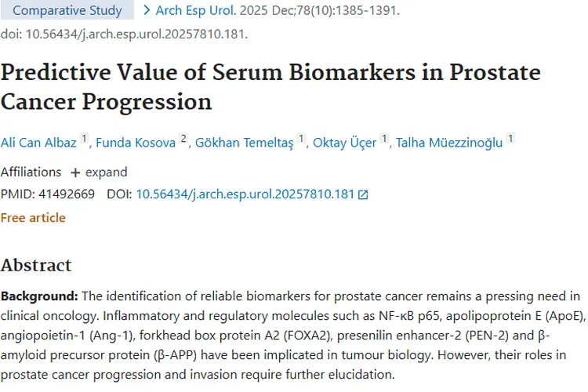The height and width of the screenshot is (392, 588).
Task: Click the plus icon next to expand
Action: pyautogui.click(x=75, y=172)
